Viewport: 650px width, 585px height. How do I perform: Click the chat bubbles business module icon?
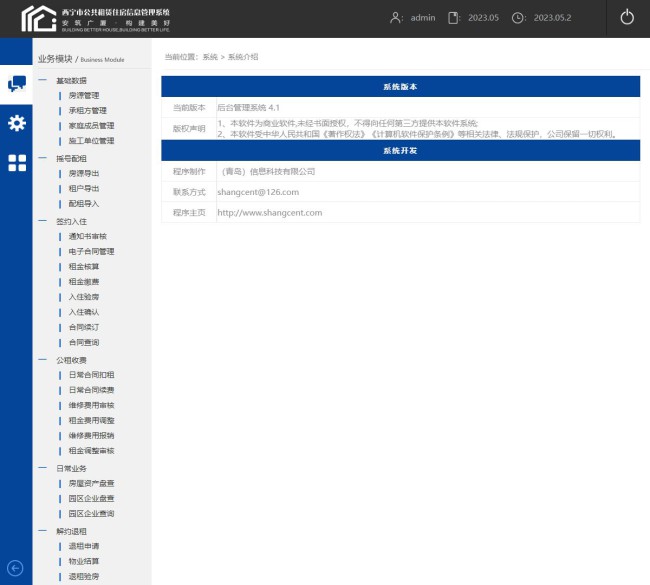tap(16, 84)
